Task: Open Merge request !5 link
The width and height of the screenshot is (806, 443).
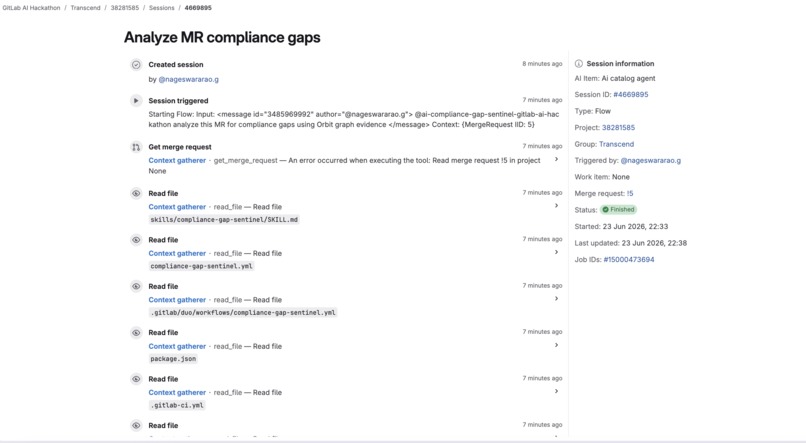Action: tap(630, 193)
